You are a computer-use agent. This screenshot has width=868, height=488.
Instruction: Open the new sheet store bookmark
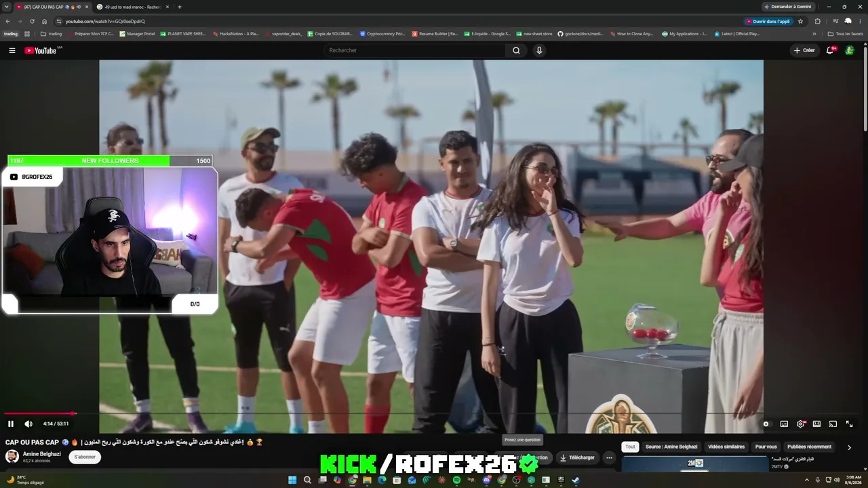pyautogui.click(x=534, y=33)
